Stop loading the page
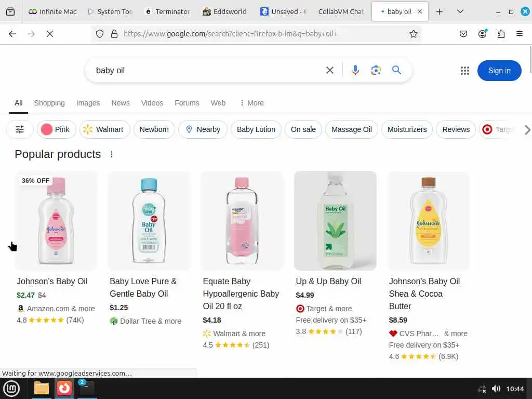Viewport: 532px width, 399px height. tap(50, 34)
